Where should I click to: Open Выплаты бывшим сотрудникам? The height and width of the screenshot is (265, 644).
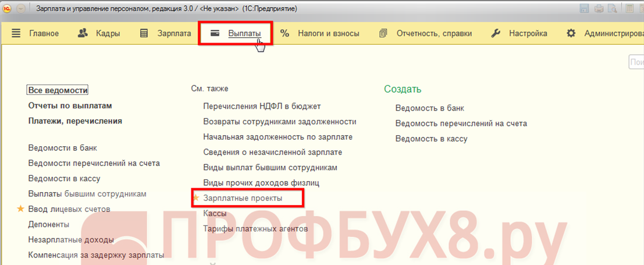tap(87, 194)
